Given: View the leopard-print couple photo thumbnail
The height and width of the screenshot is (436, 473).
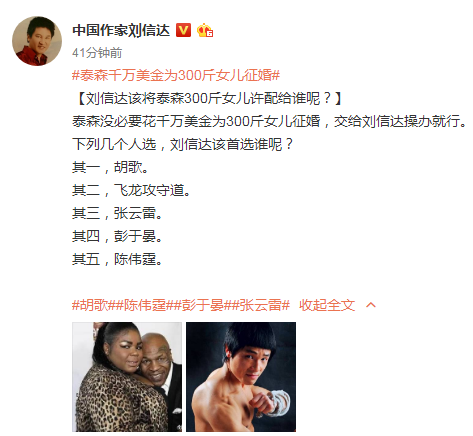Looking at the screenshot, I should click(x=127, y=377).
